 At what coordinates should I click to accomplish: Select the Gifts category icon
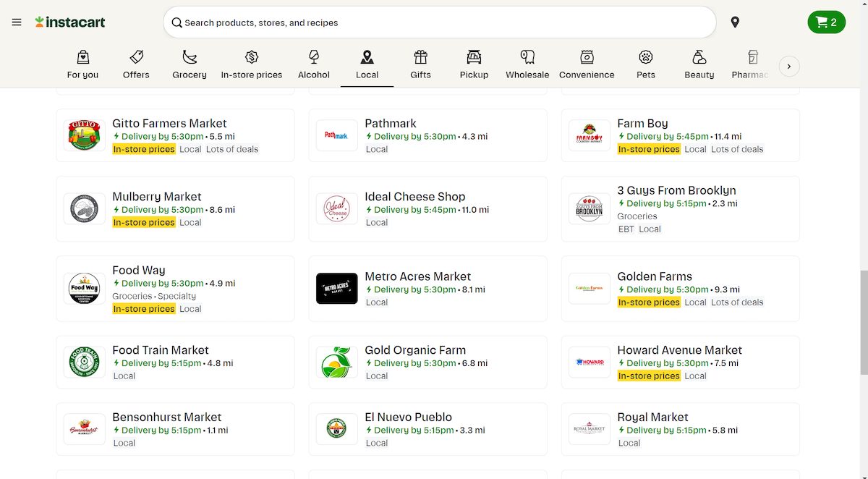tap(420, 64)
